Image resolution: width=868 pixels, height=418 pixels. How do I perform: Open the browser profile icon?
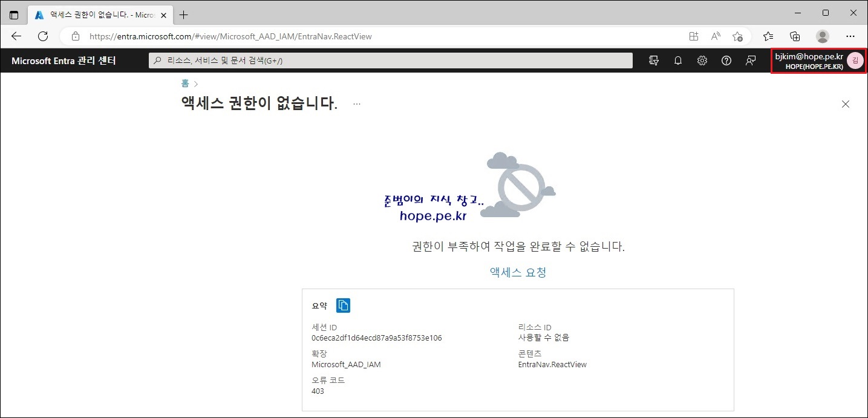[x=823, y=36]
